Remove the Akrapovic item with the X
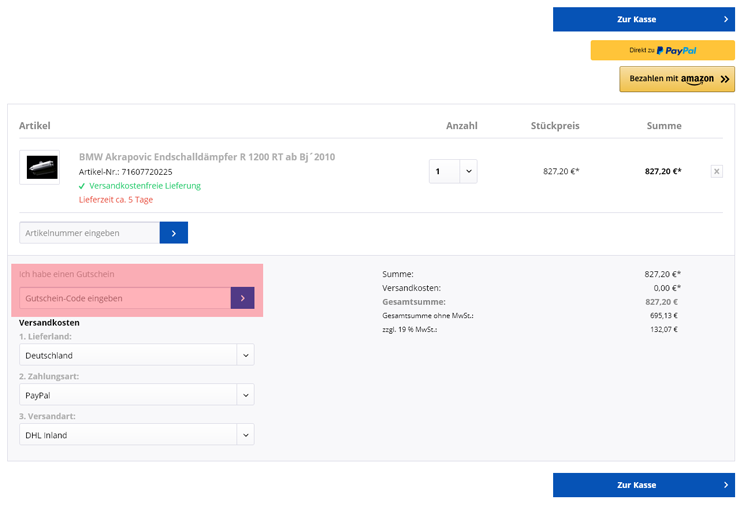This screenshot has width=740, height=505. (x=716, y=171)
